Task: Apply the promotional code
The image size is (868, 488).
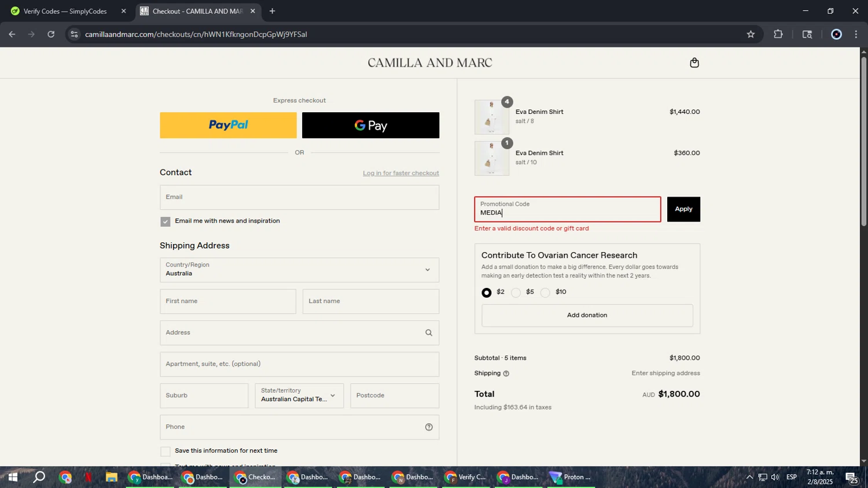Action: (683, 209)
